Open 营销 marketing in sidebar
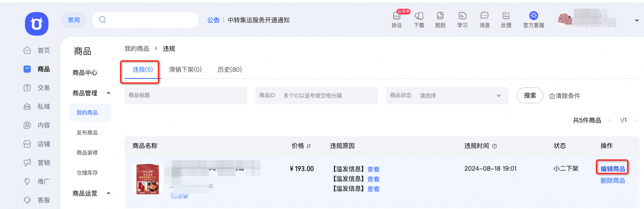Screen dimensions: 644x209 click(37, 163)
